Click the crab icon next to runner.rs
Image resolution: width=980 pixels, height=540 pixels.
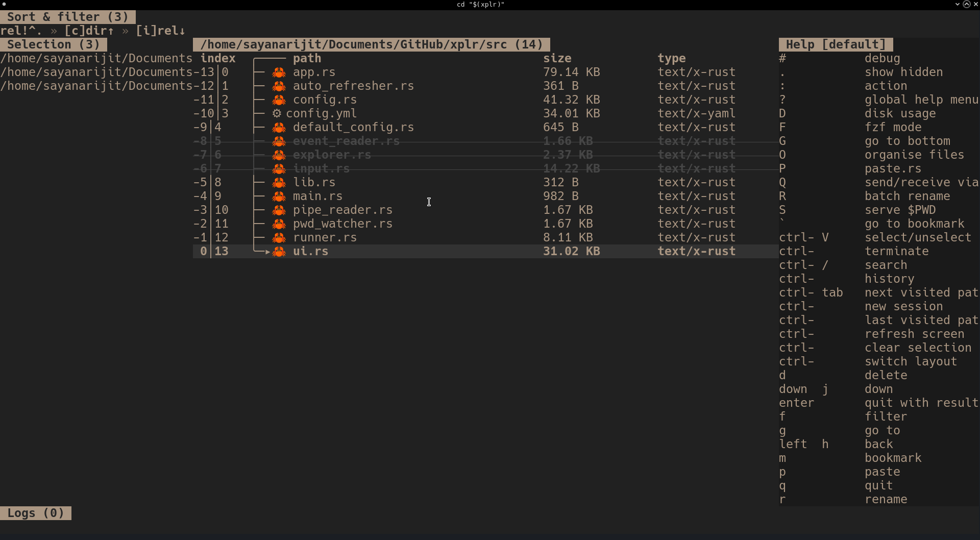coord(279,237)
